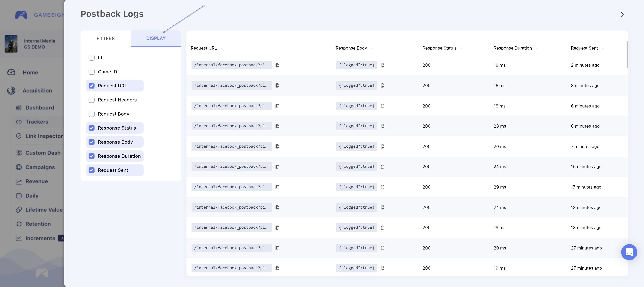The image size is (644, 287).
Task: Click the Link Inspector shield icon
Action: click(19, 136)
